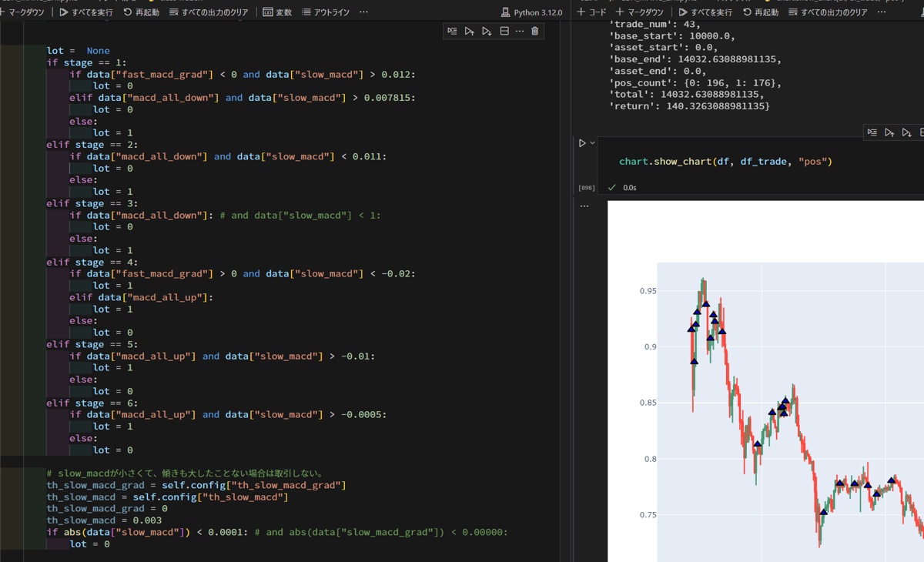This screenshot has height=562, width=924.
Task: Click the 'base_start': 10000.0 output line
Action: [x=671, y=35]
